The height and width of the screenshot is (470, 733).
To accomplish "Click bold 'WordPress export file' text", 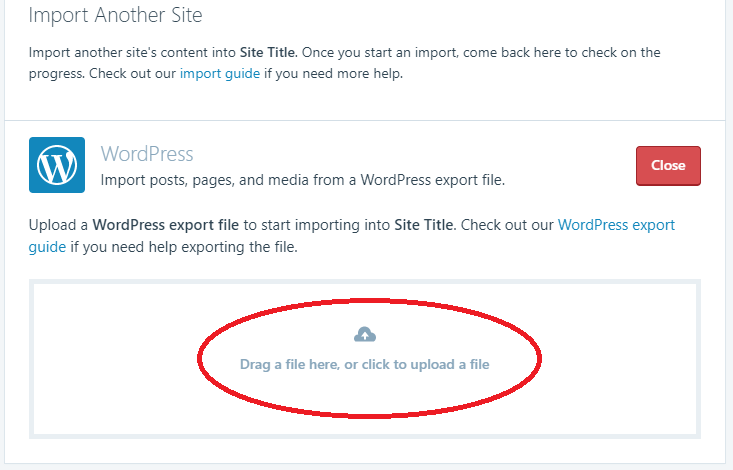I will pos(165,225).
